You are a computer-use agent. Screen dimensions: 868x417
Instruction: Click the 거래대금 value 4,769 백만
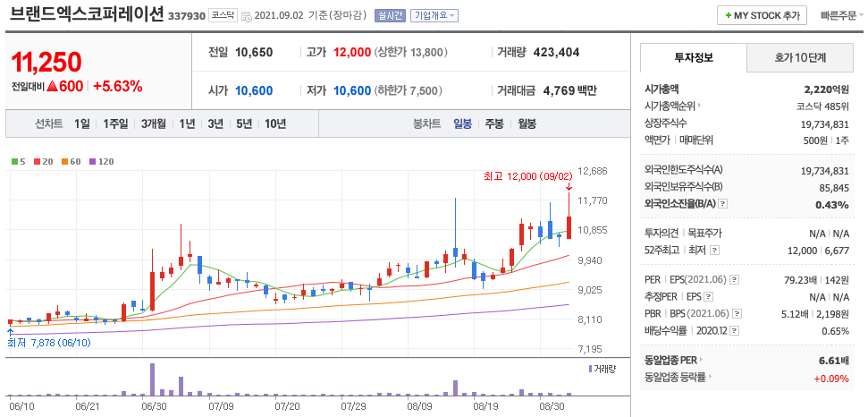point(570,90)
